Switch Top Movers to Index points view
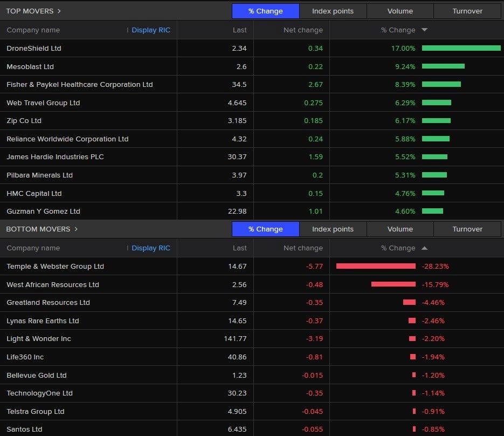 point(333,11)
